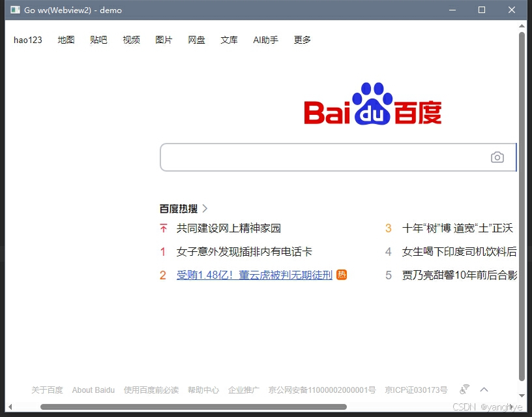The width and height of the screenshot is (532, 417).
Task: Click the pinned top arrow icon
Action: (164, 228)
